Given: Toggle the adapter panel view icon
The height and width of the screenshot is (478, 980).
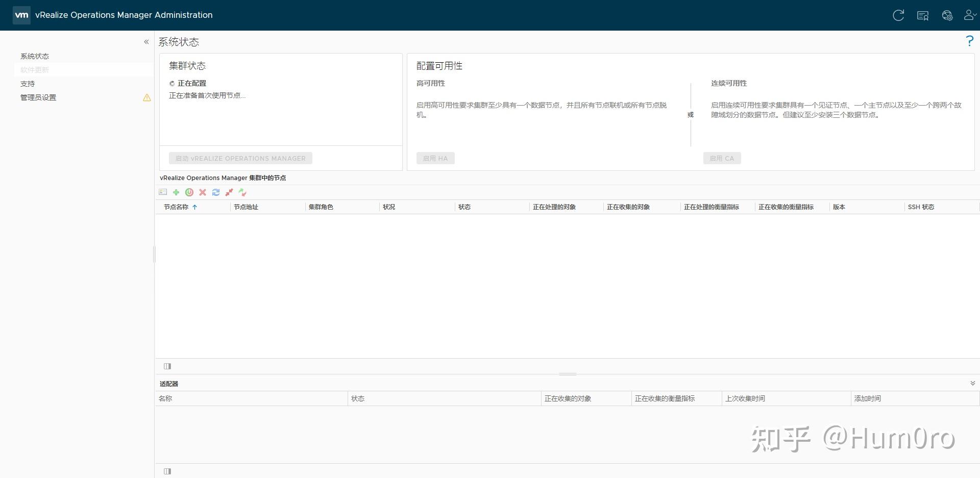Looking at the screenshot, I should (x=167, y=471).
